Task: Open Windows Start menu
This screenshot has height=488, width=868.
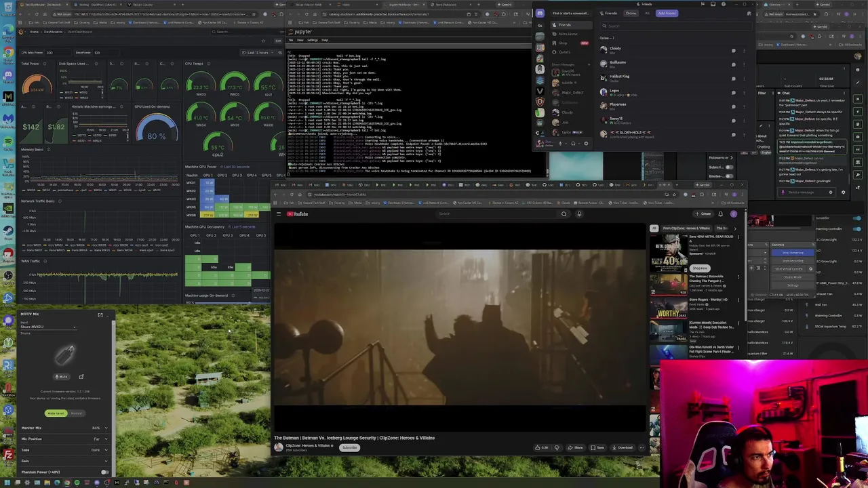Action: point(7,483)
